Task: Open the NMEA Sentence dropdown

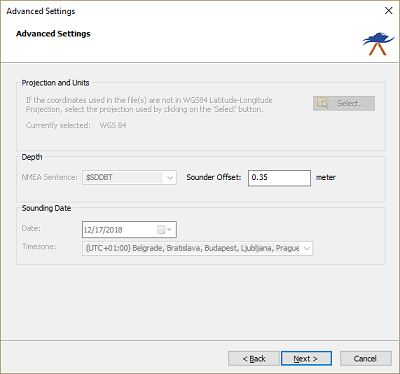Action: click(129, 177)
